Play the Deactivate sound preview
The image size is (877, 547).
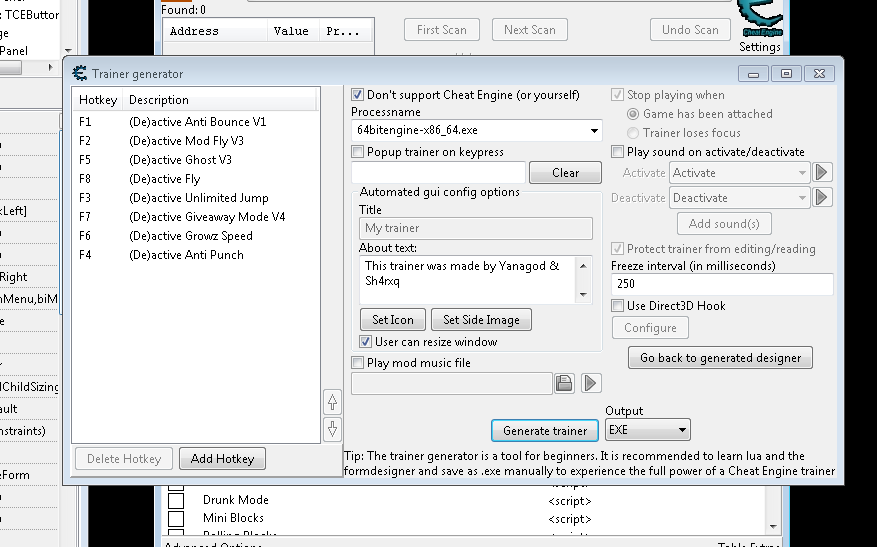coord(823,198)
